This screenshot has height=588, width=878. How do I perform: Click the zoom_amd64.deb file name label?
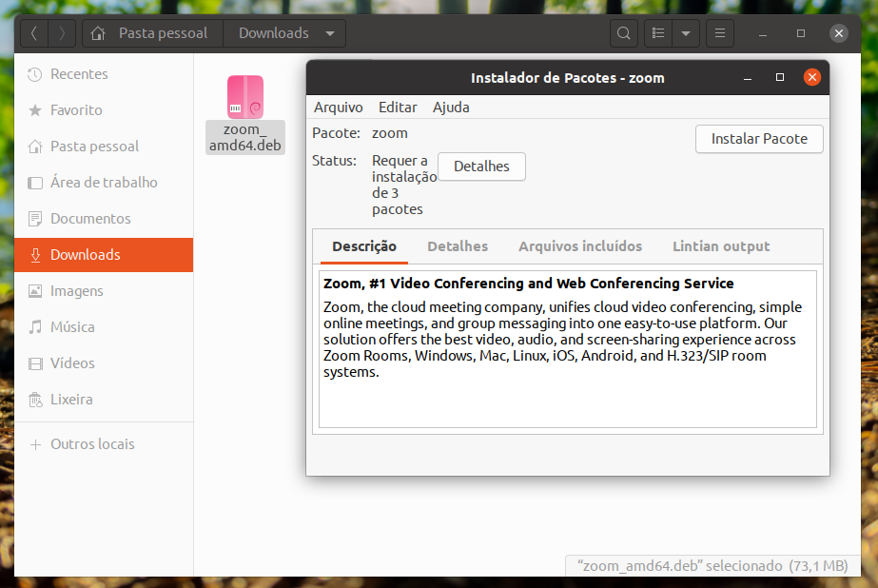click(x=245, y=138)
